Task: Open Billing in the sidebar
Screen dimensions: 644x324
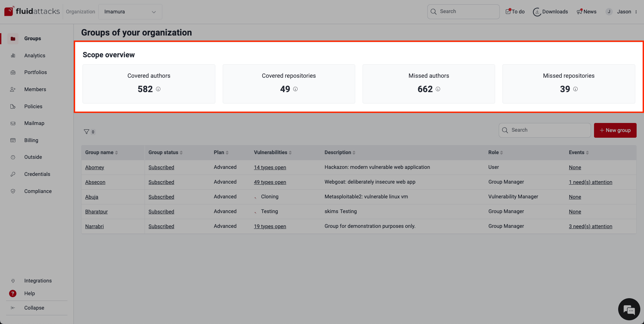Action: (31, 140)
